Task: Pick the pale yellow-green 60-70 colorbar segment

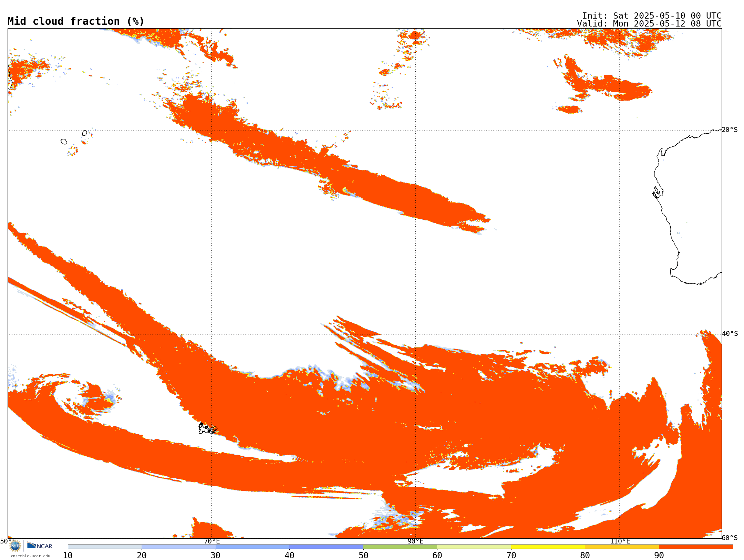Action: 474,547
